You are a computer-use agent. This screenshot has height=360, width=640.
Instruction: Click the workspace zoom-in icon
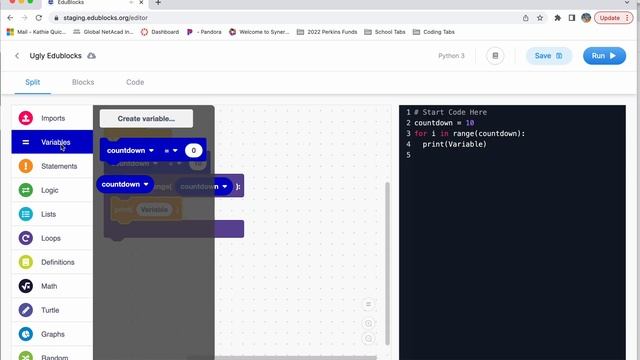point(368,323)
